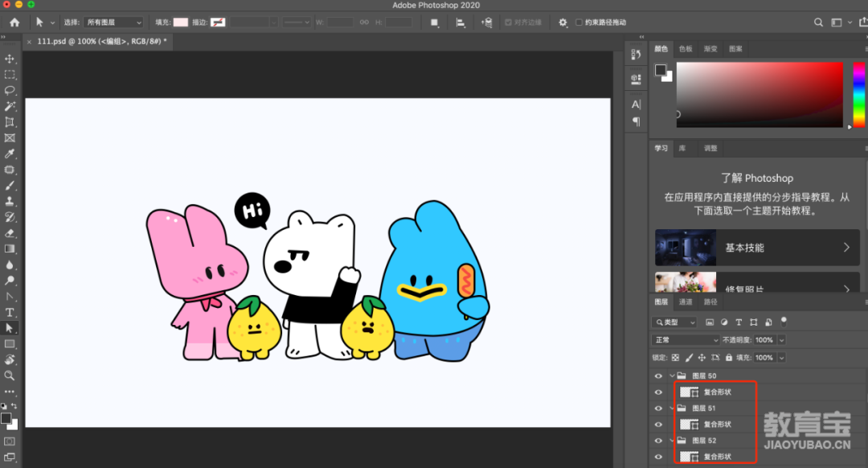Select the Crop tool
The image size is (868, 468).
point(10,122)
